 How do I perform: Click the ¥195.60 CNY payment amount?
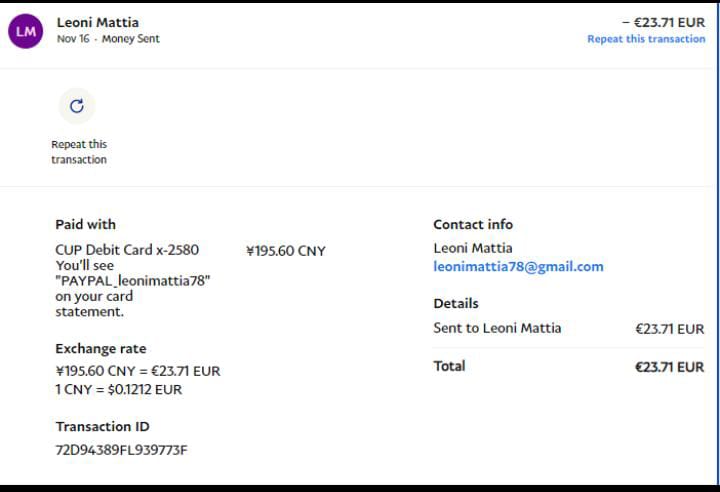(x=285, y=251)
